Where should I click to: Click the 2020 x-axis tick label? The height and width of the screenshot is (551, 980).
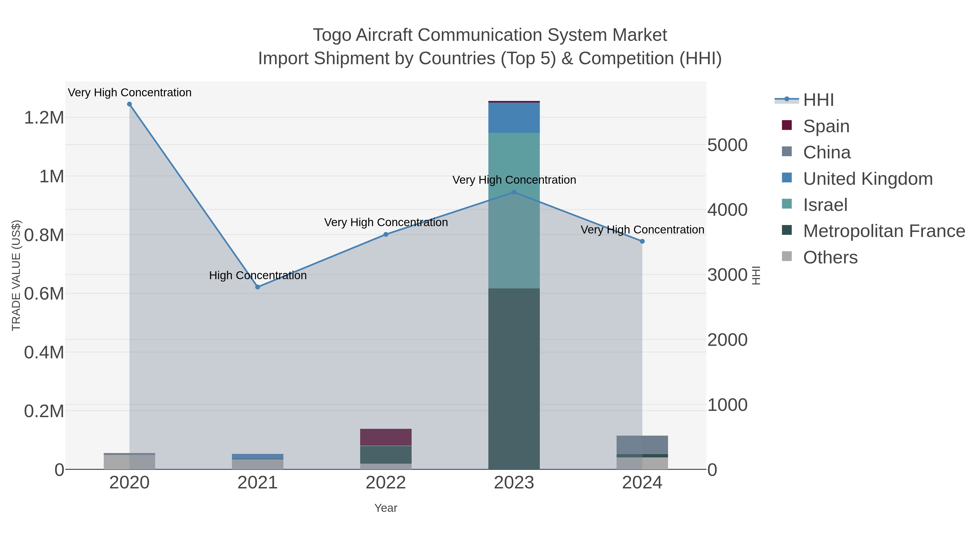click(x=129, y=483)
